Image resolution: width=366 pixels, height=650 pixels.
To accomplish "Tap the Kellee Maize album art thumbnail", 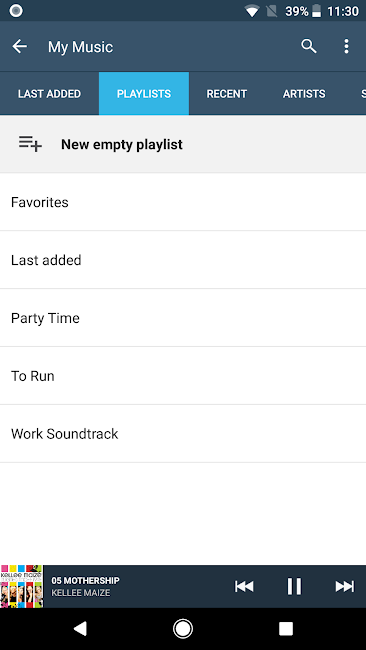I will [22, 586].
